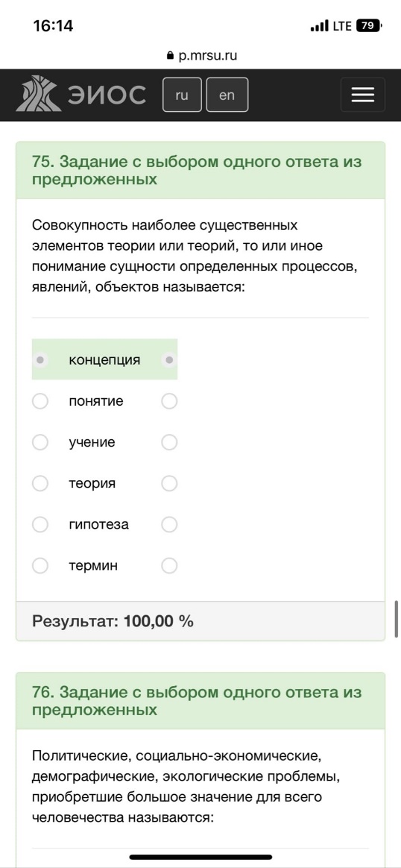This screenshot has height=868, width=401.
Task: Switch site language to ru
Action: [x=181, y=95]
